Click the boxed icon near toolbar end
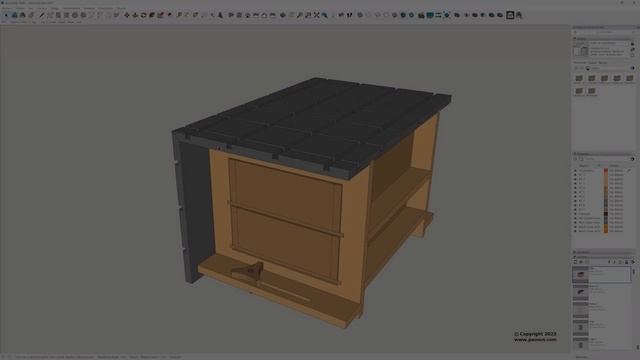This screenshot has width=640, height=360. tap(510, 15)
